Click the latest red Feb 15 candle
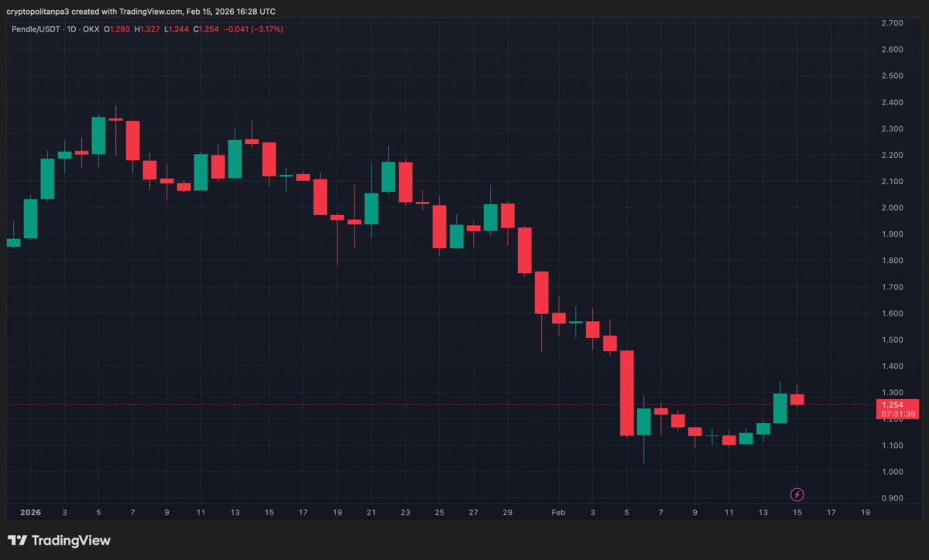The image size is (929, 560). coord(797,399)
